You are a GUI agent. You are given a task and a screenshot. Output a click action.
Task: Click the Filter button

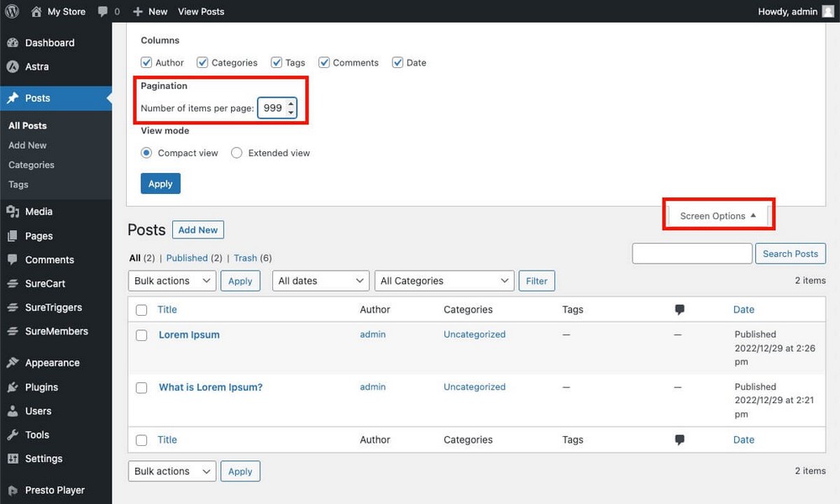(x=536, y=281)
